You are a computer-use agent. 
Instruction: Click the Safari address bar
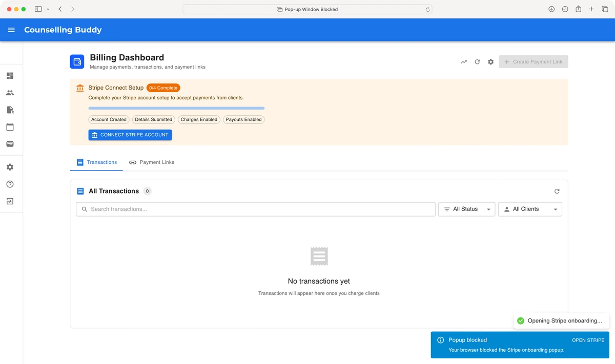pyautogui.click(x=307, y=9)
